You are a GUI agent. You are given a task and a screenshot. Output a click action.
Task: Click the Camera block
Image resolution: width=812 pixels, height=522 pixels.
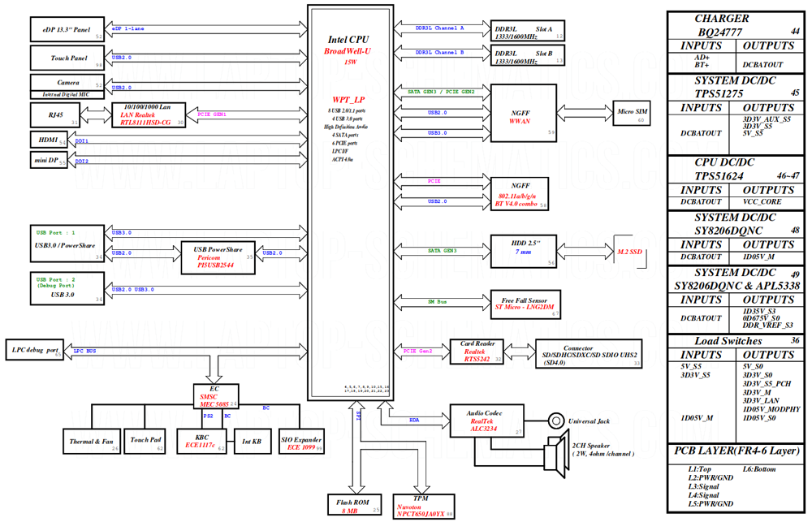pos(67,82)
